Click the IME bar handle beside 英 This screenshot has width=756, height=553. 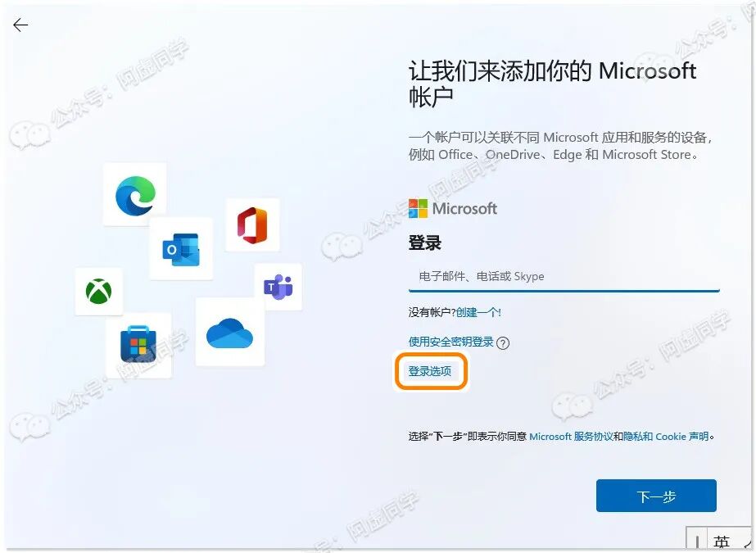697,541
